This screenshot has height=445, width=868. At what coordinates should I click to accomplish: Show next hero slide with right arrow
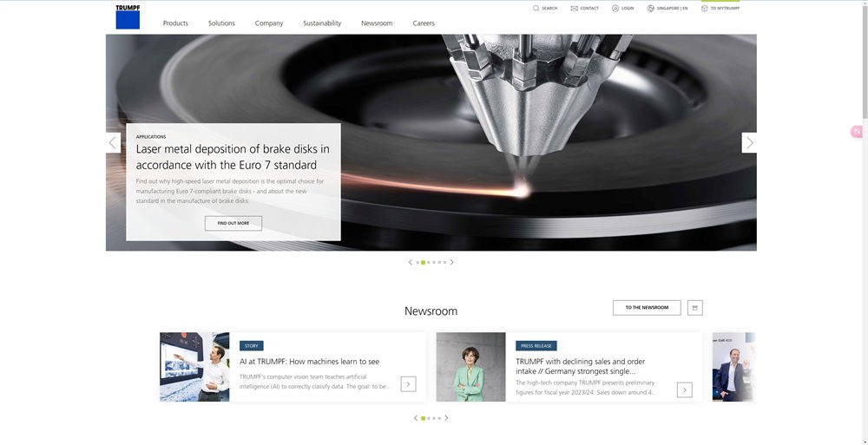coord(749,143)
